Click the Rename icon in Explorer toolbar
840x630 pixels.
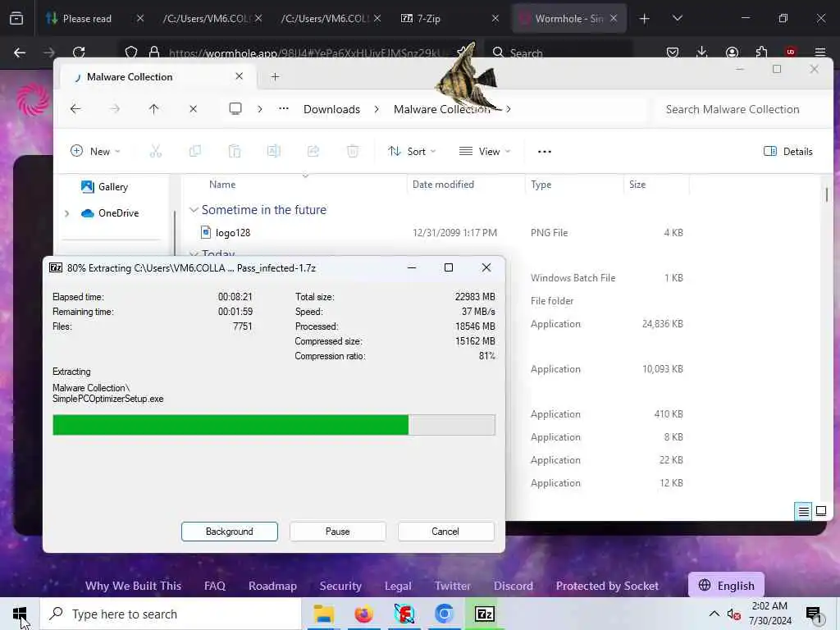(274, 152)
